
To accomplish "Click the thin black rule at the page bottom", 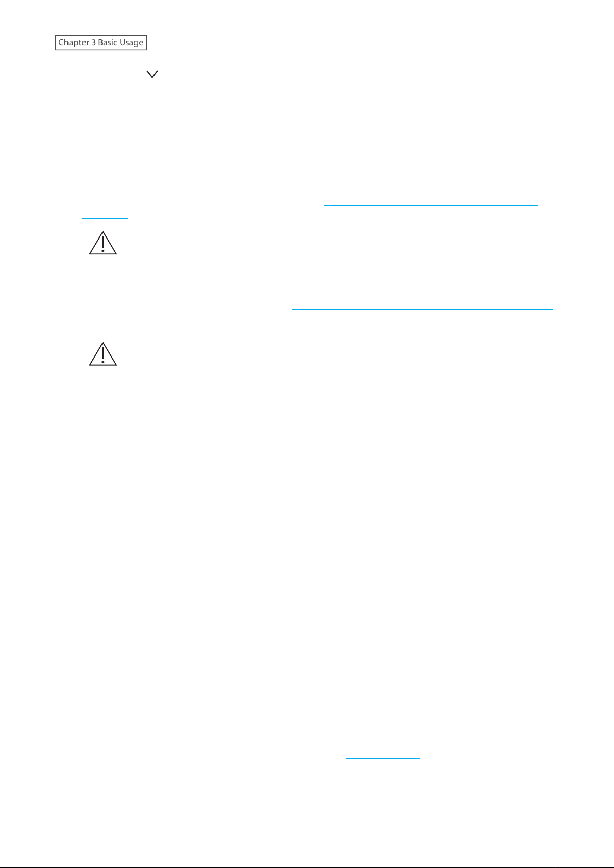I will coord(307,867).
